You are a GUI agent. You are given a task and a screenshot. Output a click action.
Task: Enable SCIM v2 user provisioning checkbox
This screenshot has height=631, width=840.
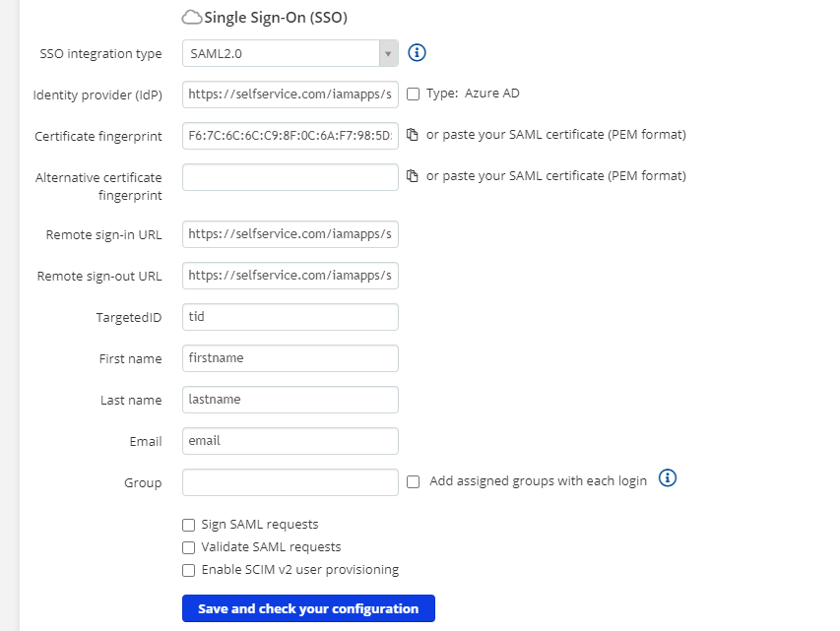(x=189, y=570)
